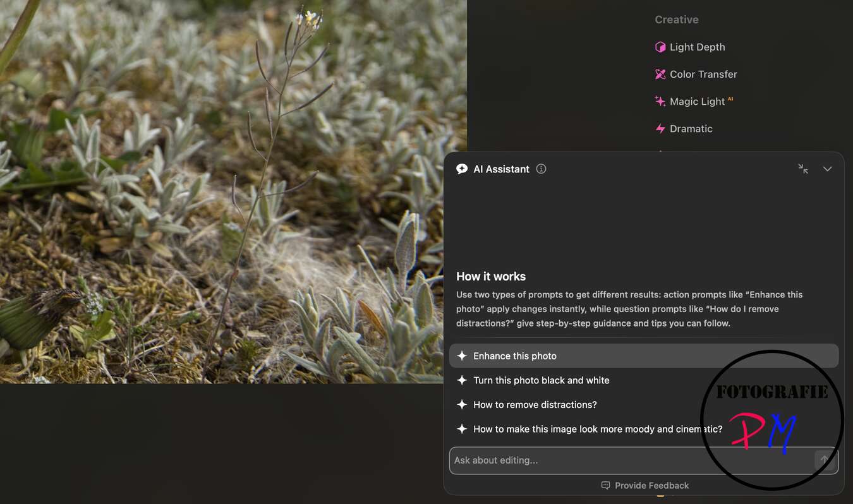
Task: Click the orange AI badge beside Magic Light
Action: coord(730,99)
